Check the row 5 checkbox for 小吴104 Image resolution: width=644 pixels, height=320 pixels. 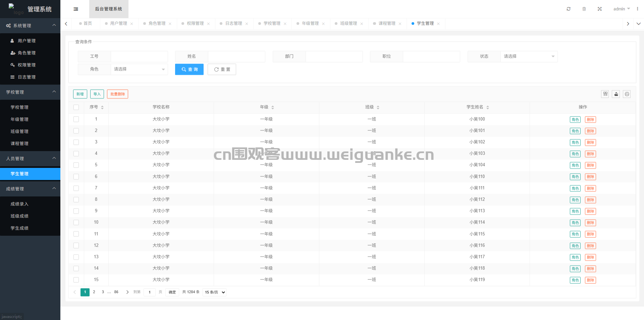coord(76,165)
